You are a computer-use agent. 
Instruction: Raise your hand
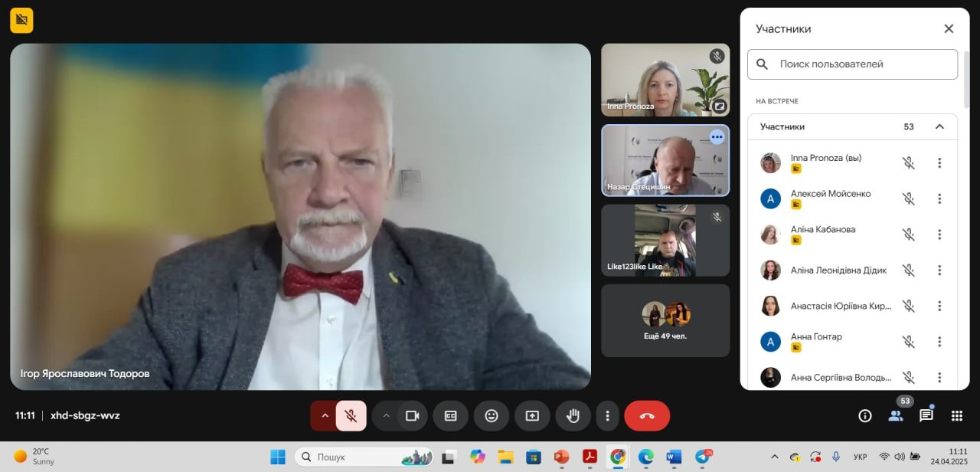point(573,415)
